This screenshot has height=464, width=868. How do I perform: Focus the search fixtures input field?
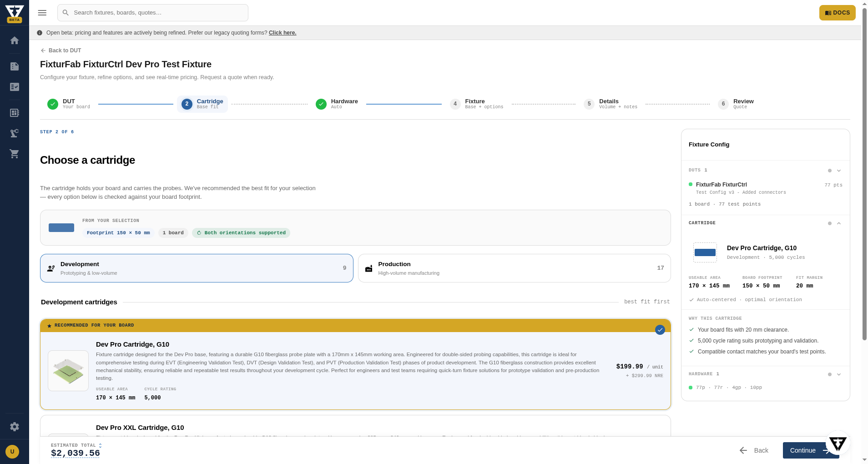point(153,13)
